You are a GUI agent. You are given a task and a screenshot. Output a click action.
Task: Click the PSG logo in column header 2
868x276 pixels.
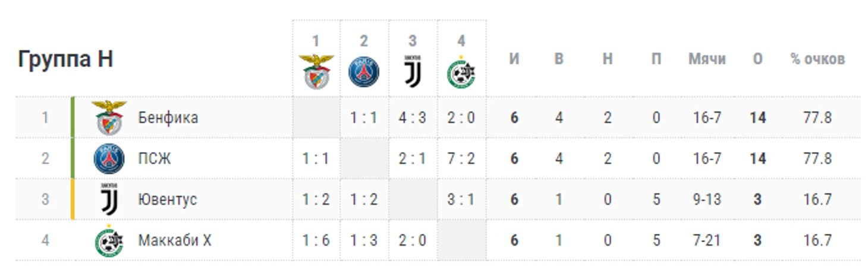364,72
